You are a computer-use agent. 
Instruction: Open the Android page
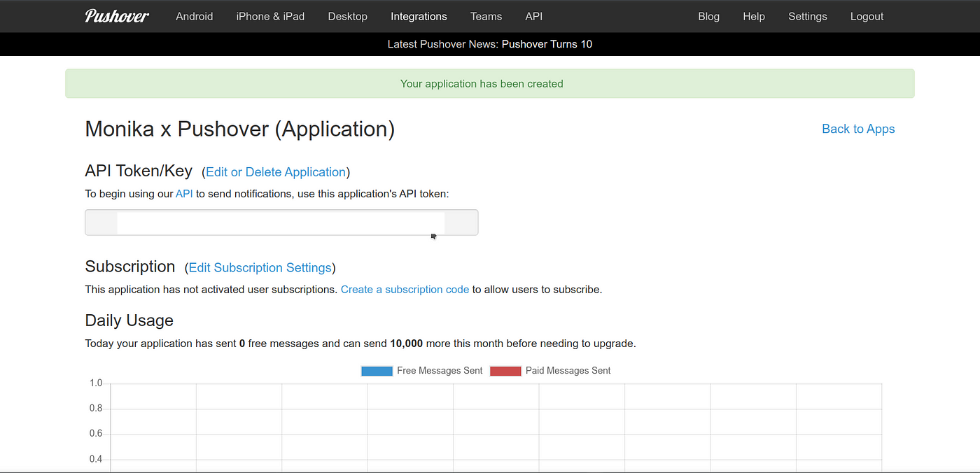195,16
